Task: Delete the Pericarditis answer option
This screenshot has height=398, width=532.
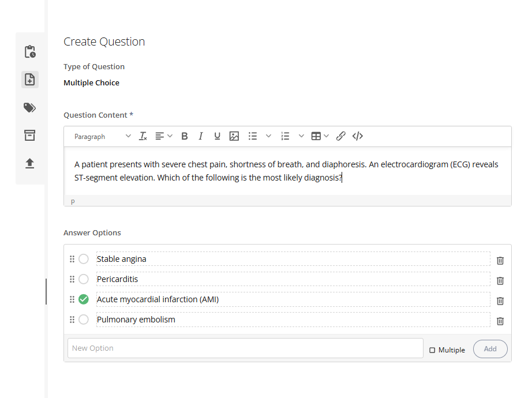Action: 500,280
